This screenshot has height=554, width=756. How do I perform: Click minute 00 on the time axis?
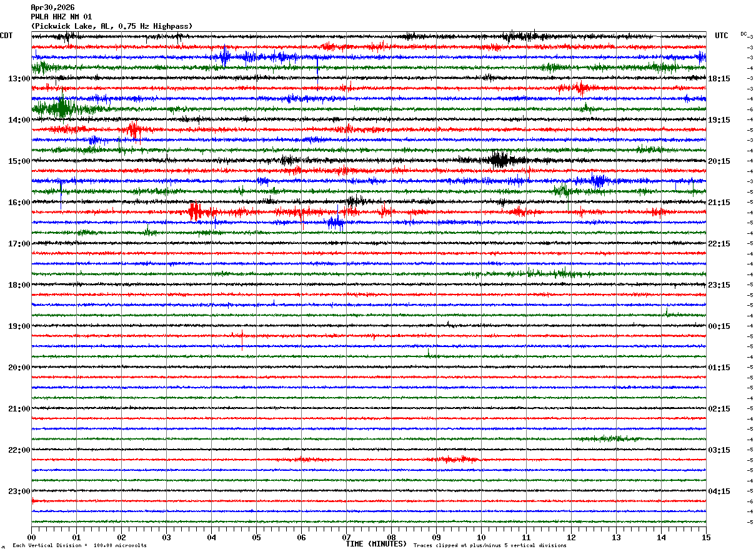[31, 537]
